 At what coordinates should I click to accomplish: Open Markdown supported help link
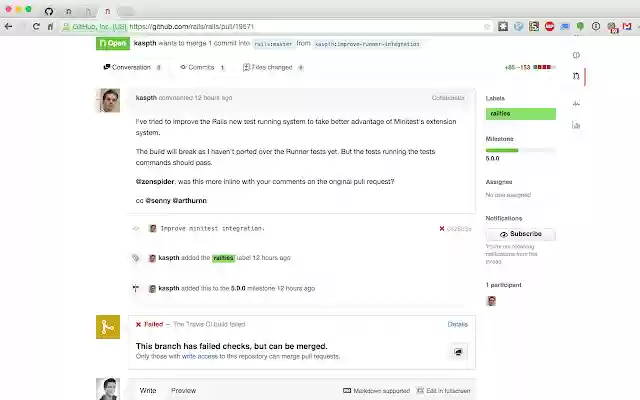pyautogui.click(x=376, y=391)
